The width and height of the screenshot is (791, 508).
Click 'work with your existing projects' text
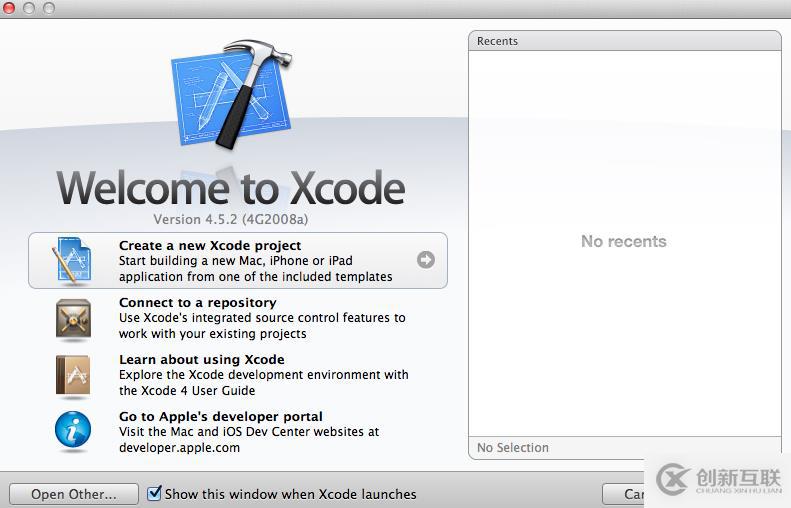coord(213,334)
